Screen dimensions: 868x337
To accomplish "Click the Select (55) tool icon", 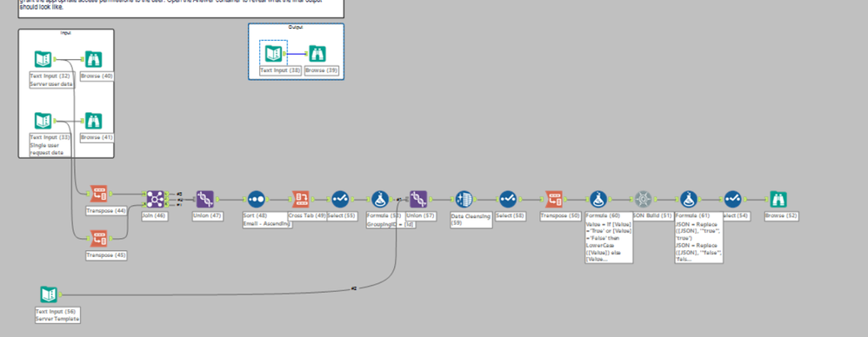I will coord(340,199).
